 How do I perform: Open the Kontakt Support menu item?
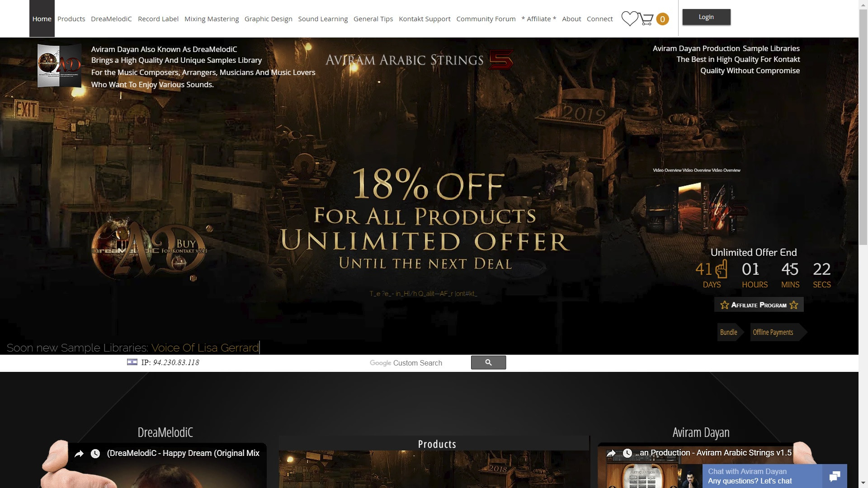(x=425, y=19)
